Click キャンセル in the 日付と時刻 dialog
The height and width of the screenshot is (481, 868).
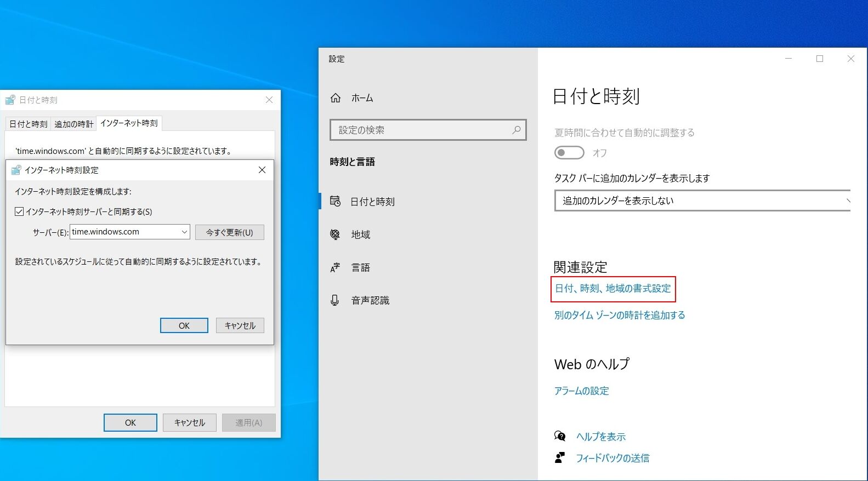(x=190, y=422)
